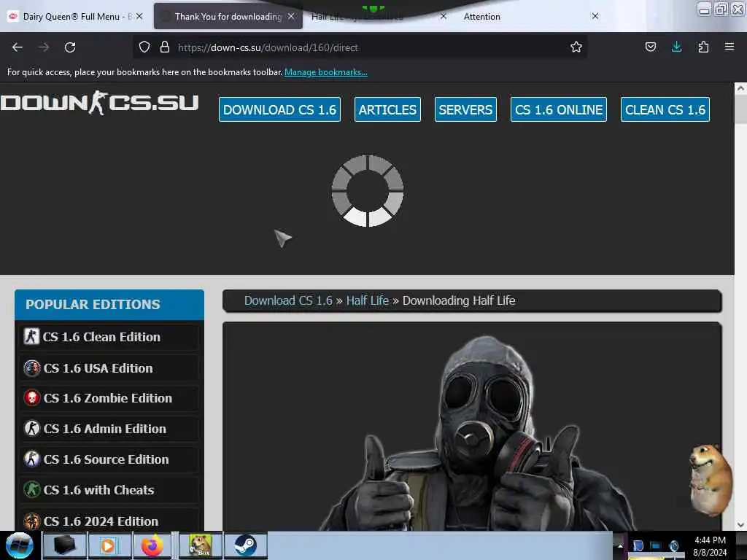Screen dimensions: 747x560
Task: Click the POPULAR EDITIONS sidebar header
Action: [109, 304]
